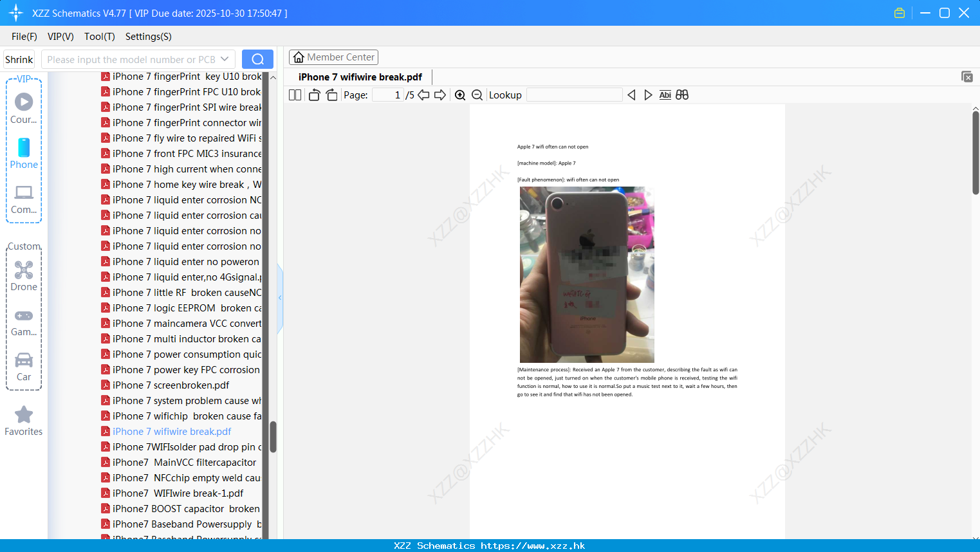The image size is (980, 552).
Task: Open iPhone 7 wifichip broken cause file
Action: click(181, 416)
